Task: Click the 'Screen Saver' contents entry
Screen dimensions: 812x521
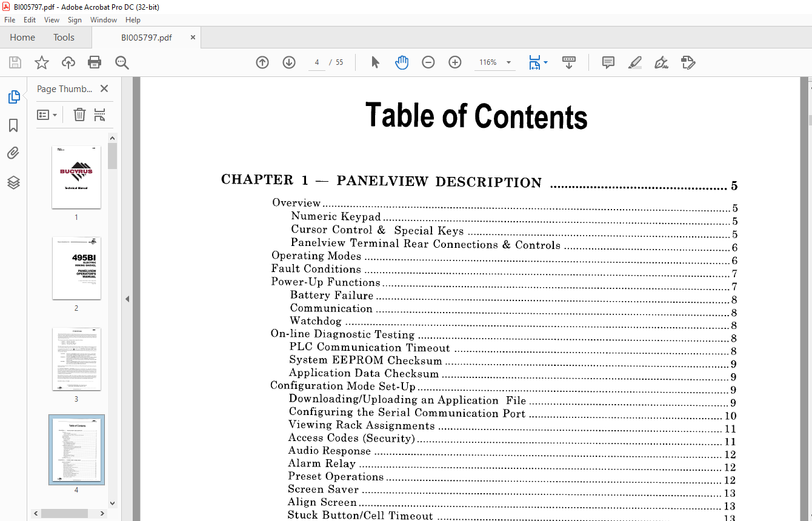Action: click(323, 489)
